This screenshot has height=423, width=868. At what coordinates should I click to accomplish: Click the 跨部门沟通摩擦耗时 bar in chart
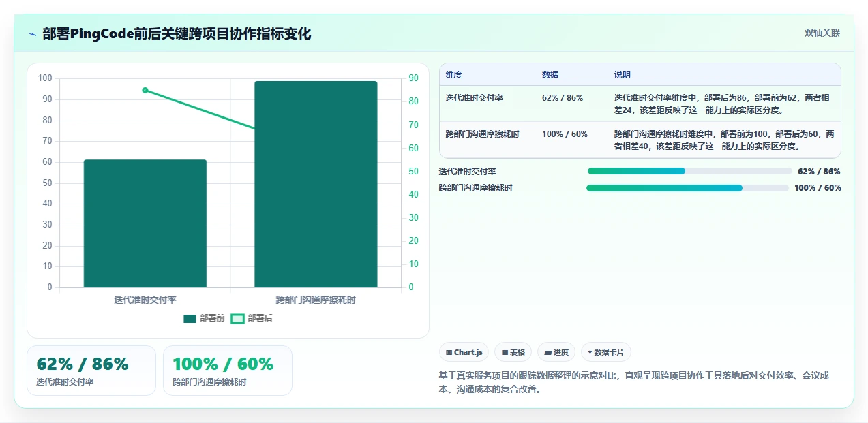[316, 184]
